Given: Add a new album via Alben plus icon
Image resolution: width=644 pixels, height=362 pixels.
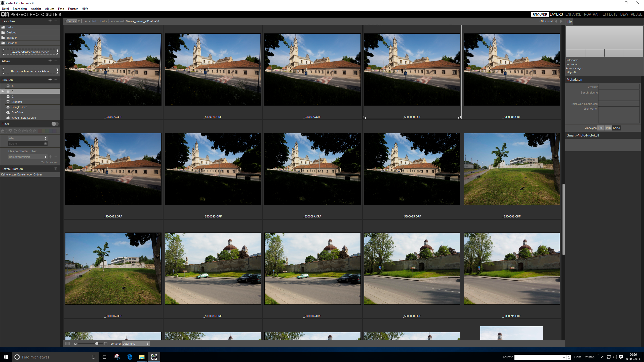Looking at the screenshot, I should point(50,61).
